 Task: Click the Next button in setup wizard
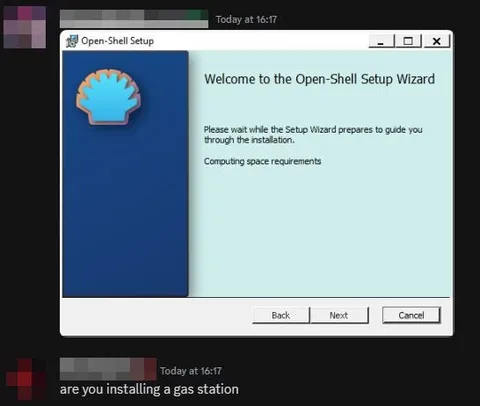pyautogui.click(x=339, y=315)
